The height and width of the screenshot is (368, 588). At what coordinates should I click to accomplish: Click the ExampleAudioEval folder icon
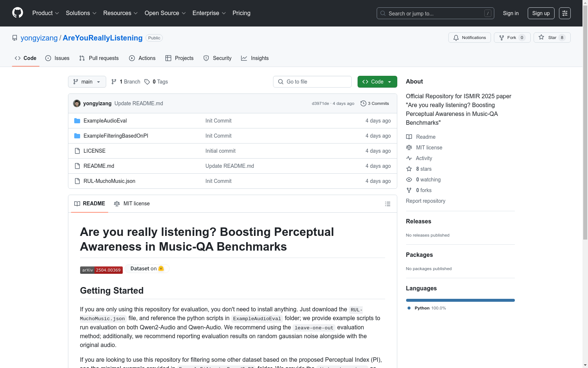[x=77, y=121]
